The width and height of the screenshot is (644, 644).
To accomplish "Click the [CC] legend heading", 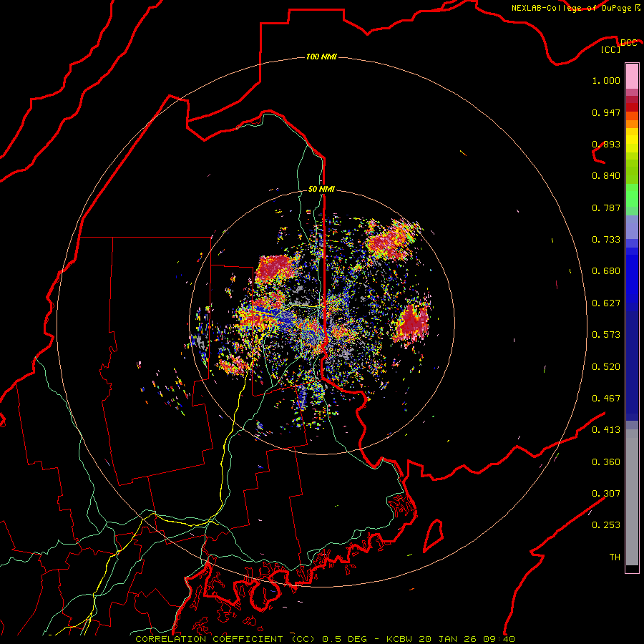I will (611, 49).
